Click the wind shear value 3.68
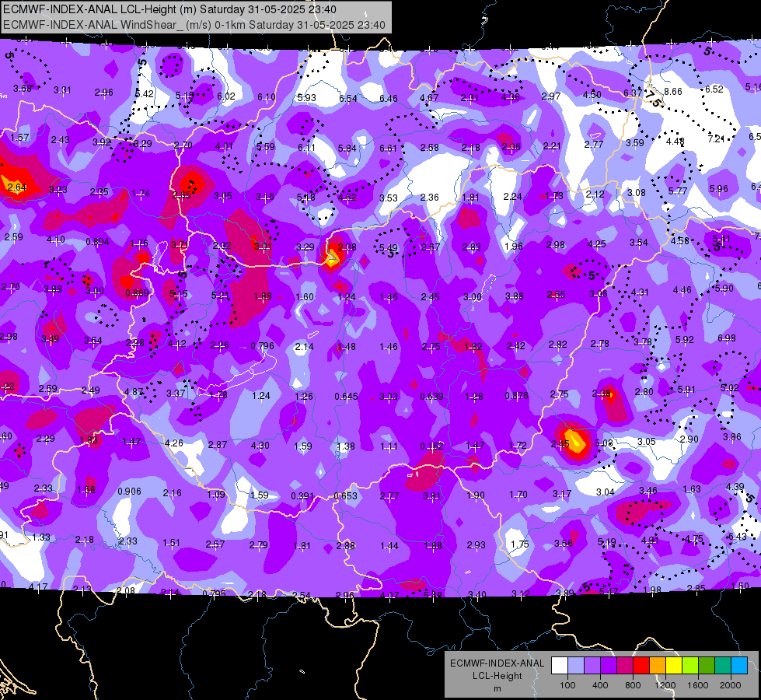Image resolution: width=761 pixels, height=700 pixels. click(23, 89)
